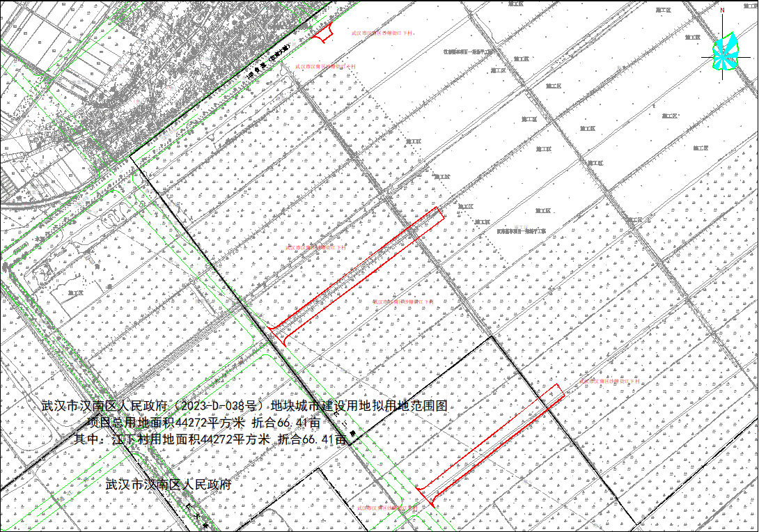Click the 施工区 label nearest the compass
Viewport: 759px width, 532px height.
(691, 38)
